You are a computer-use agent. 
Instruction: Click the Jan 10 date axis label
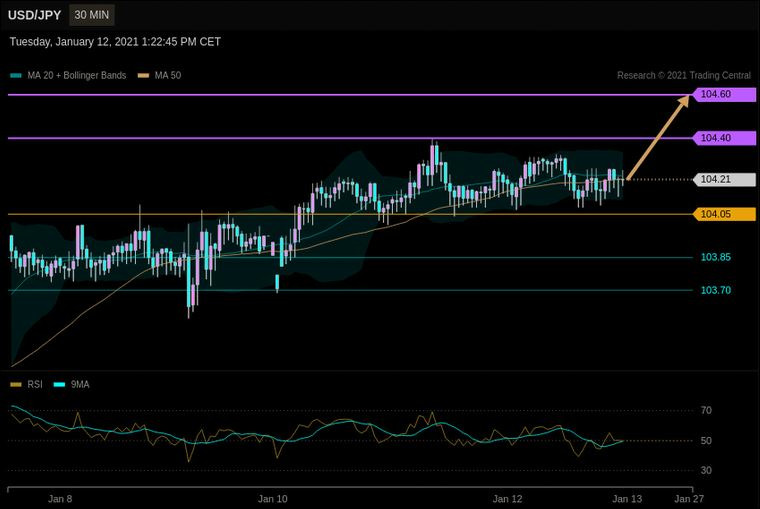tap(272, 499)
